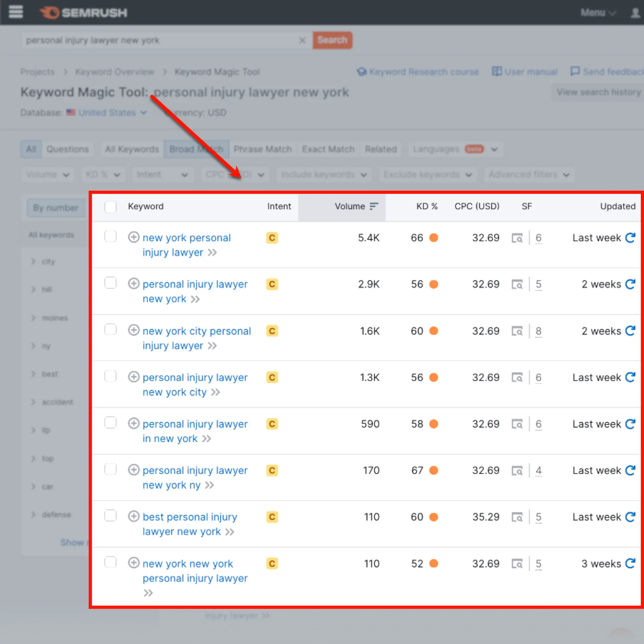Sort the table by the Volume column icon
Viewport: 644px width, 644px height.
pos(373,206)
